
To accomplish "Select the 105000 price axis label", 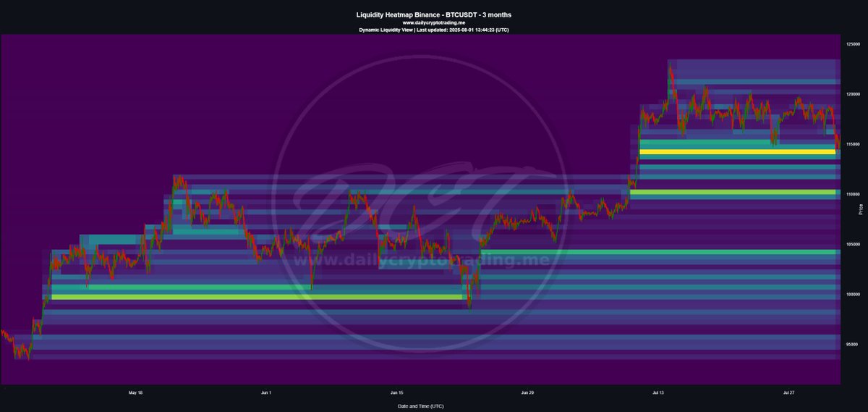I will (854, 244).
